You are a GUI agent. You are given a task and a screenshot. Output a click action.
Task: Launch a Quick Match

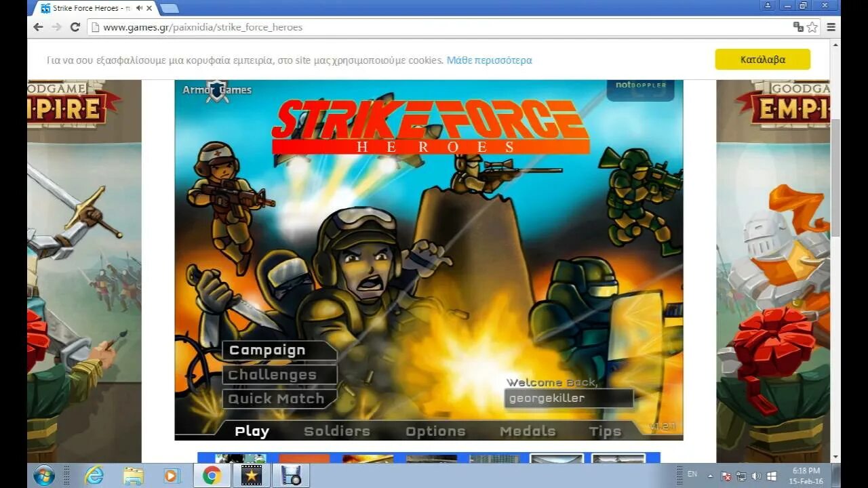[x=279, y=399]
